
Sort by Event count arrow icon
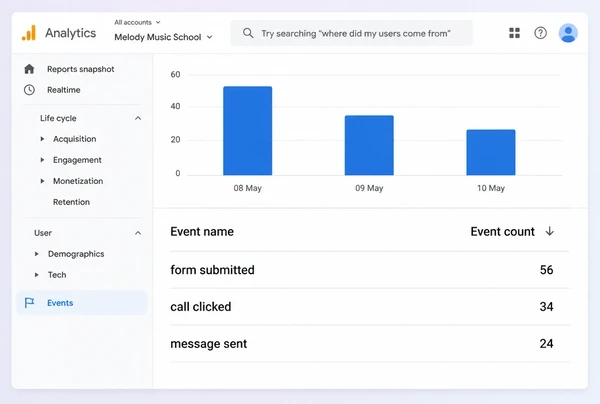click(x=549, y=231)
